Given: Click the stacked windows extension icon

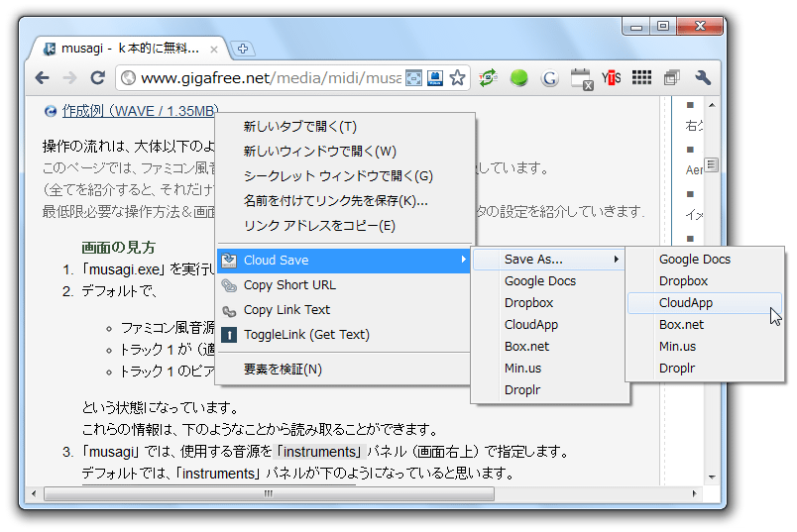Looking at the screenshot, I should (672, 77).
